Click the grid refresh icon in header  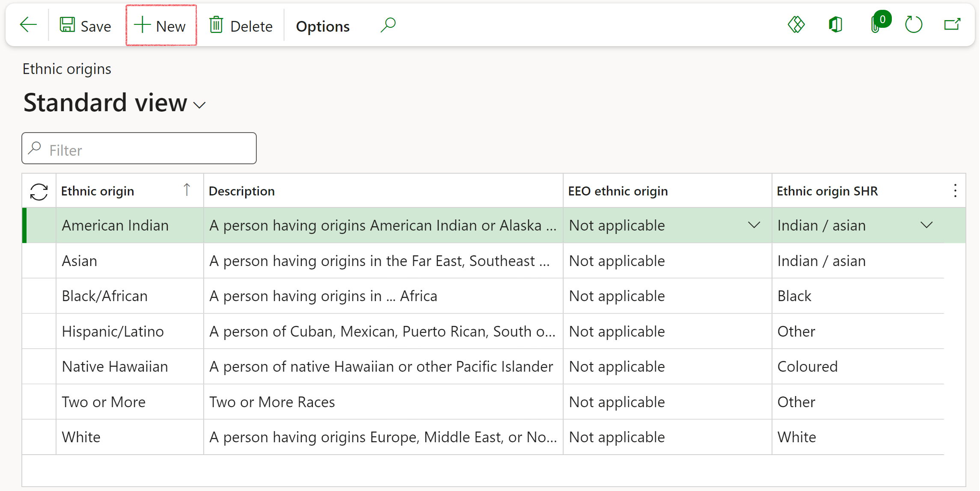39,191
